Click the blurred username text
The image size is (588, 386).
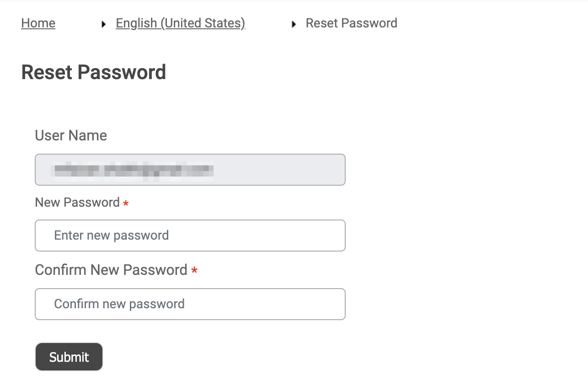click(134, 170)
